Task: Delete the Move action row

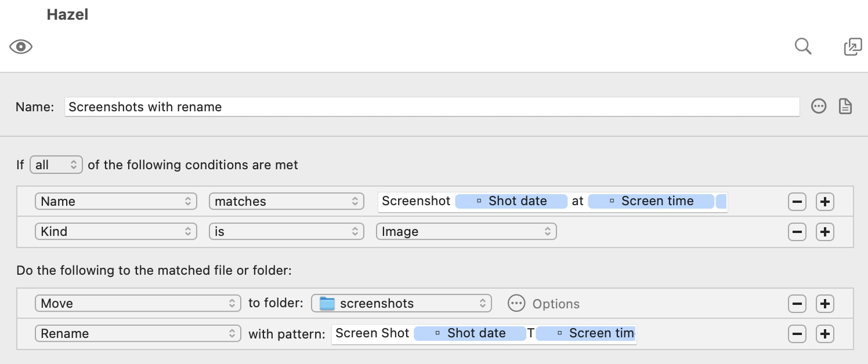Action: click(x=797, y=304)
